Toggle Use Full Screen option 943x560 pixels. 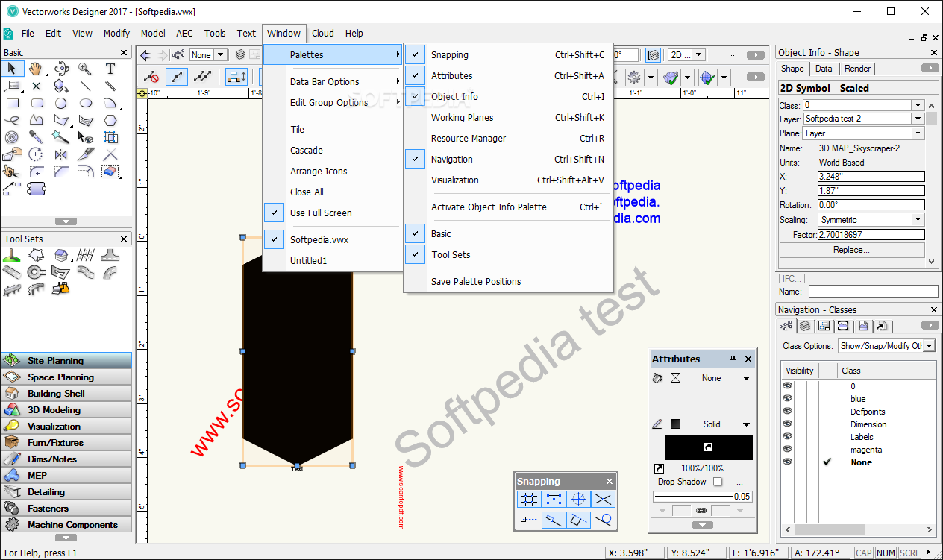(333, 213)
